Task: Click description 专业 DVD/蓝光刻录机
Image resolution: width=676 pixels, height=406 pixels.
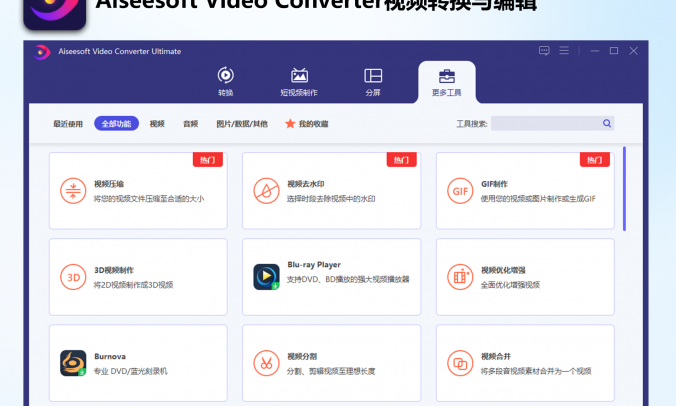Action: click(x=131, y=371)
